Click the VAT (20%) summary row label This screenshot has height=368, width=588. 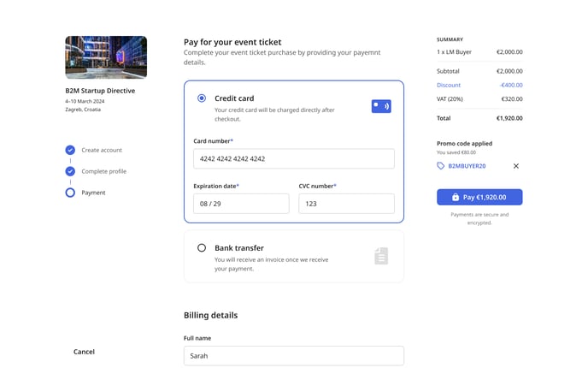click(x=450, y=99)
